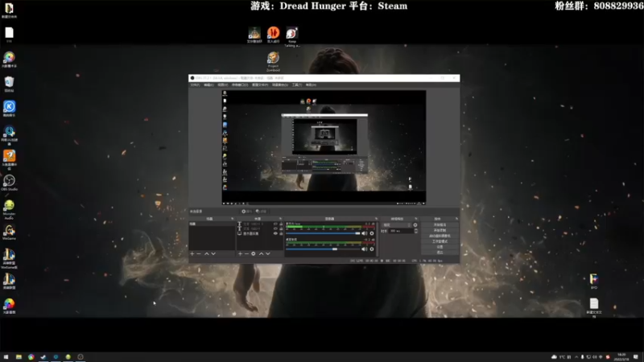Click the Start Virtual Camera button
Image resolution: width=644 pixels, height=362 pixels.
[440, 236]
